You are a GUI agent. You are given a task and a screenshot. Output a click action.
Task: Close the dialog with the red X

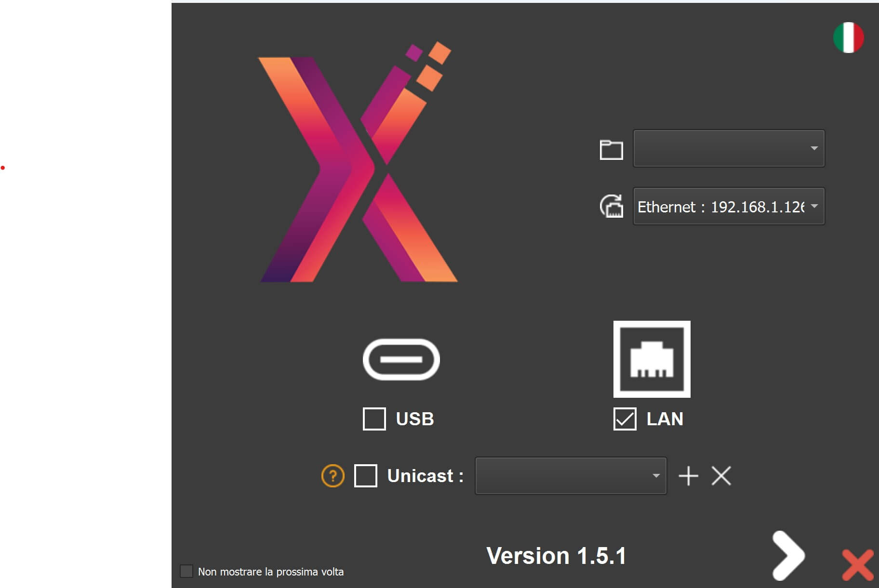click(x=857, y=564)
